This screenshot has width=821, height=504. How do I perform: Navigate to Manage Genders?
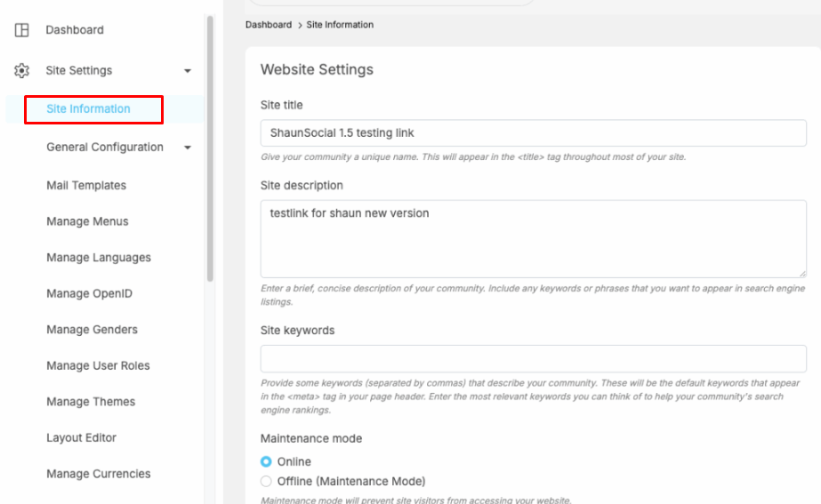(92, 330)
